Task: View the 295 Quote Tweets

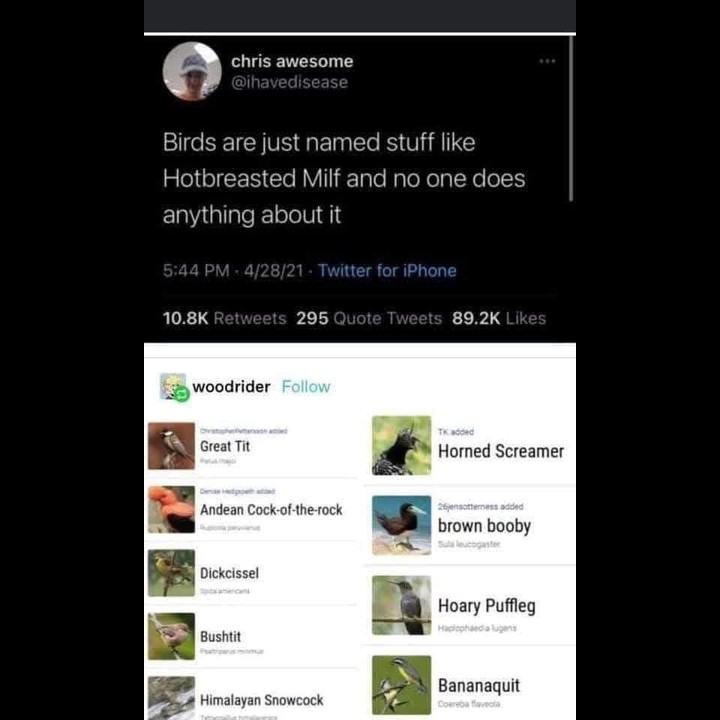Action: (x=369, y=318)
